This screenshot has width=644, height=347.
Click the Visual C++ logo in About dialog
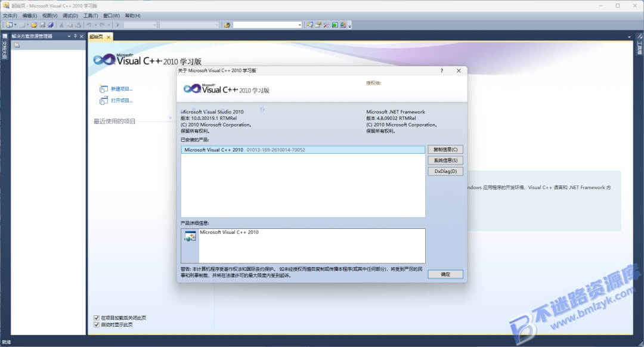tap(226, 89)
